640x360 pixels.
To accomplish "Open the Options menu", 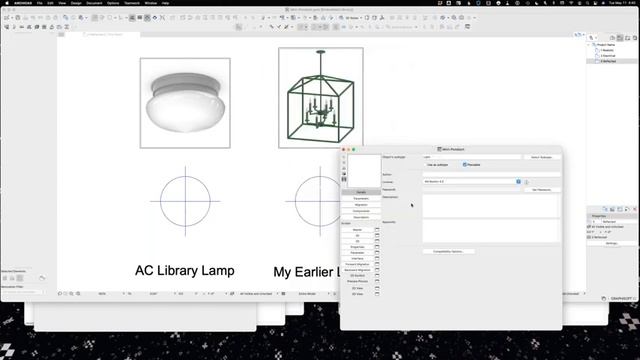I will tap(113, 3).
